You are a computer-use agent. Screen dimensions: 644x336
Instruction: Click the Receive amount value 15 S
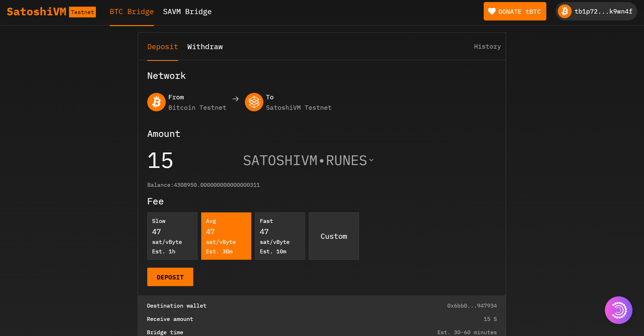[490, 319]
